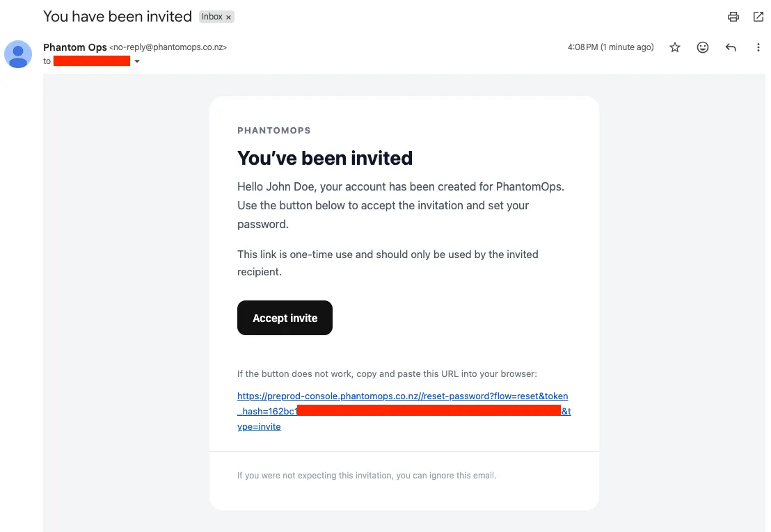
Task: Click the Inbox label tag
Action: (x=212, y=16)
